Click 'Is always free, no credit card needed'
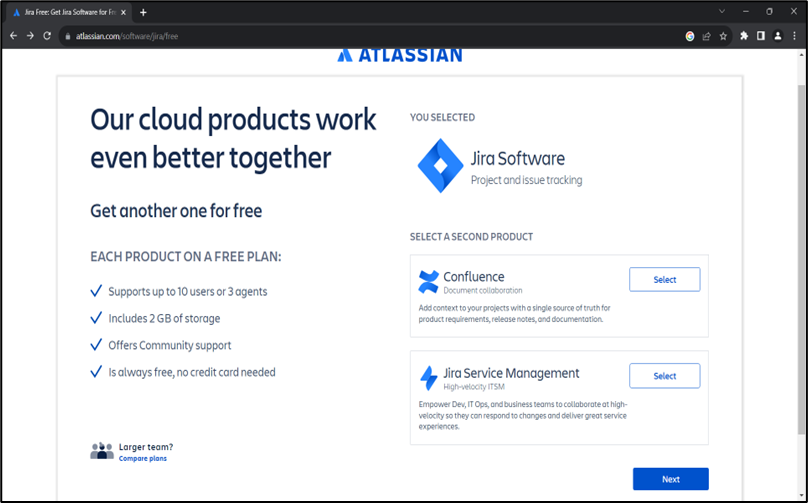The image size is (808, 503). pyautogui.click(x=192, y=372)
